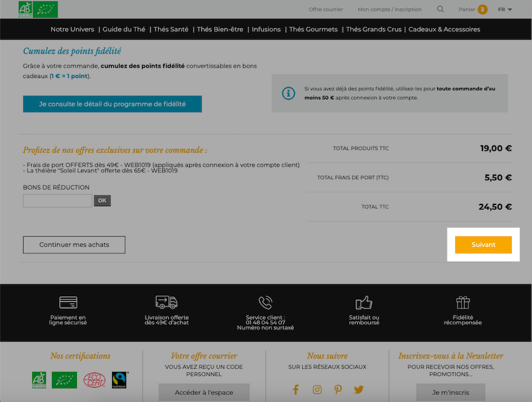Validate coupon with the OK button
Viewport: 532px width, 402px height.
click(102, 200)
